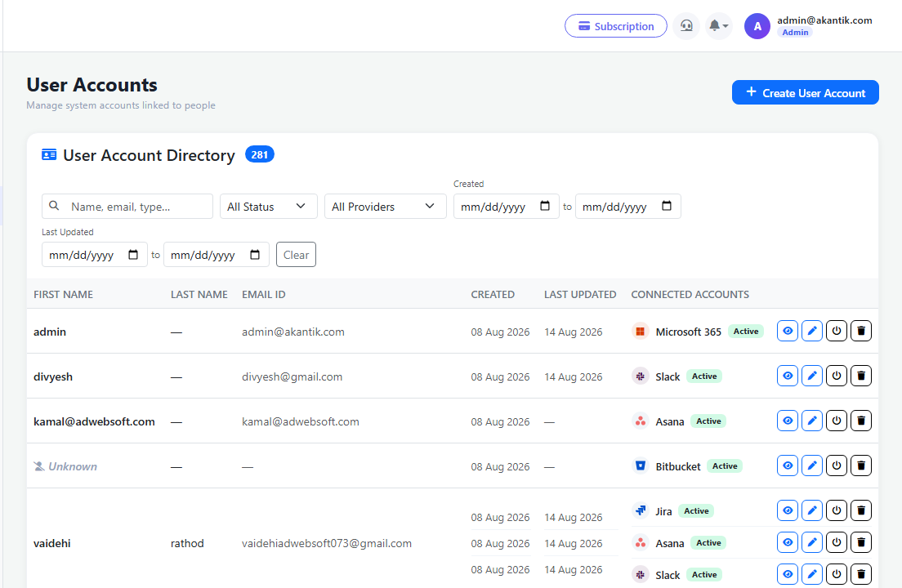
Task: Toggle power on vaidehi's Asana account
Action: click(837, 542)
